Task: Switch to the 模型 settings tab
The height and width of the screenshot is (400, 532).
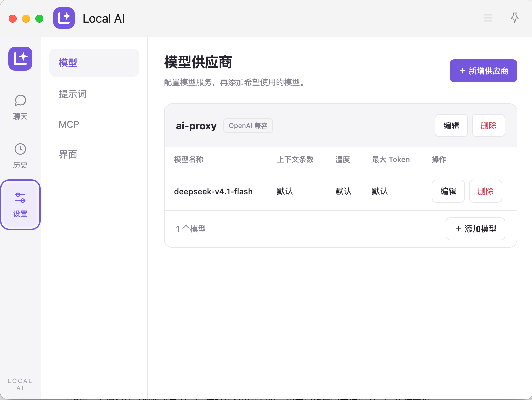Action: (94, 63)
